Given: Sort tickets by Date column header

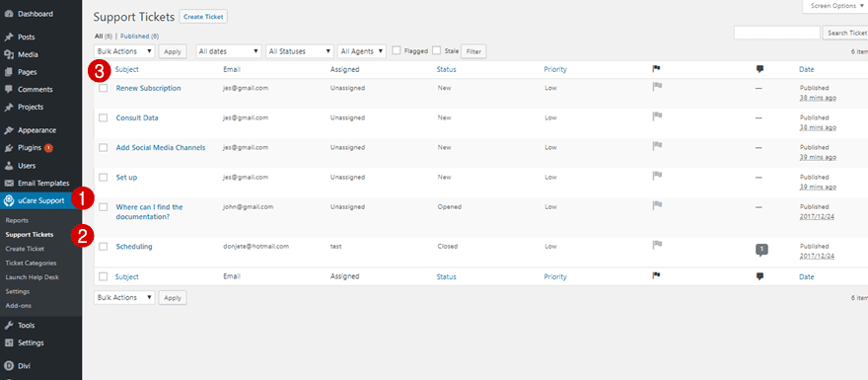Looking at the screenshot, I should (x=807, y=70).
